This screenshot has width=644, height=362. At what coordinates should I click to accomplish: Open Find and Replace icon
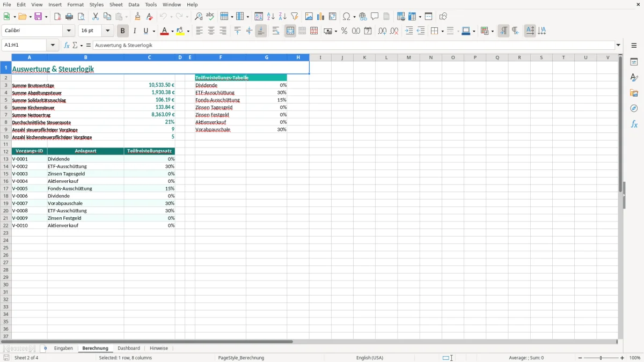pos(199,17)
